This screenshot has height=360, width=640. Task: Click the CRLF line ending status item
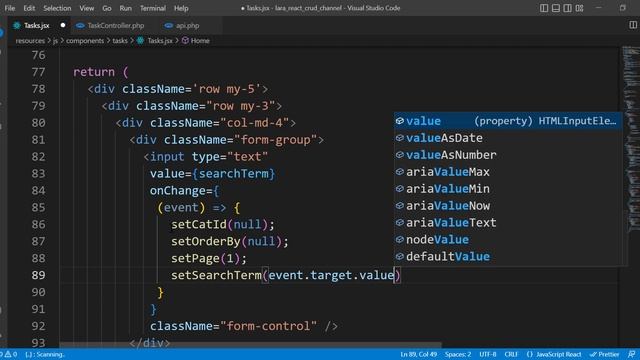pyautogui.click(x=511, y=354)
